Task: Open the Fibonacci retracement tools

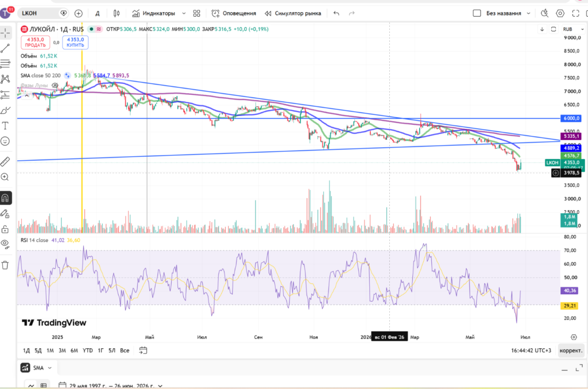Action: tap(5, 63)
